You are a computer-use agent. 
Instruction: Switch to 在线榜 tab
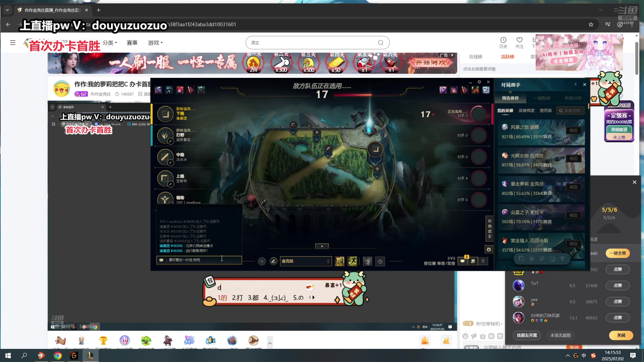(475, 57)
